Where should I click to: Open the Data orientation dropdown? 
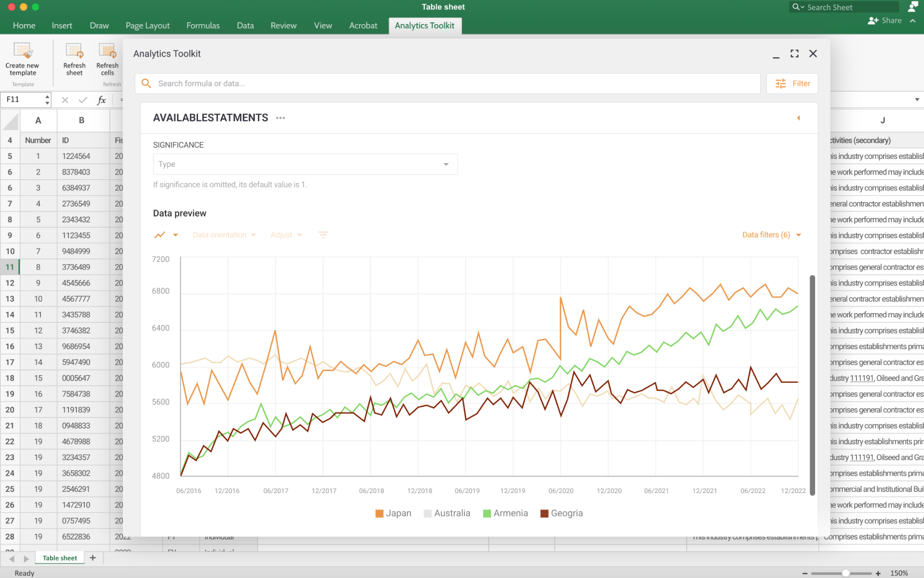pyautogui.click(x=224, y=235)
